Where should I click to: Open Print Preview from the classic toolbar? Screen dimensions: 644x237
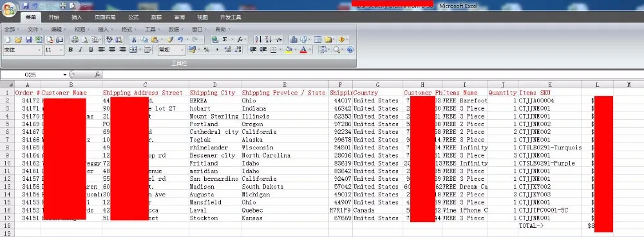[x=85, y=40]
